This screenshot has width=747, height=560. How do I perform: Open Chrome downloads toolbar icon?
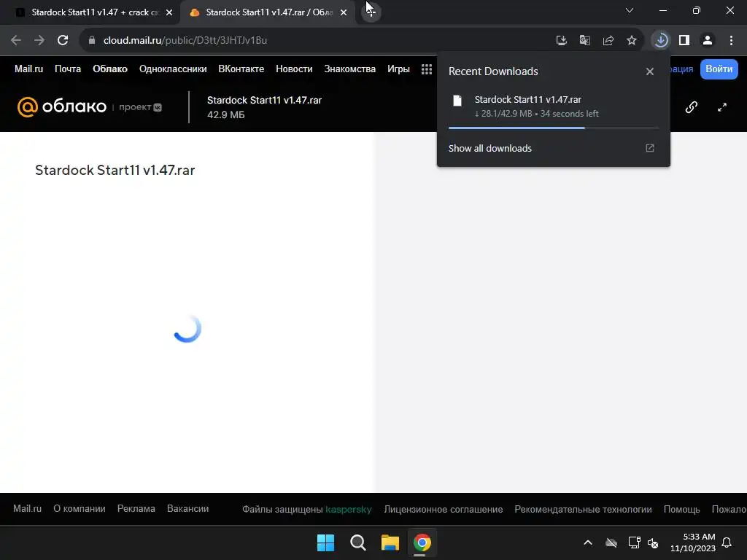coord(661,41)
